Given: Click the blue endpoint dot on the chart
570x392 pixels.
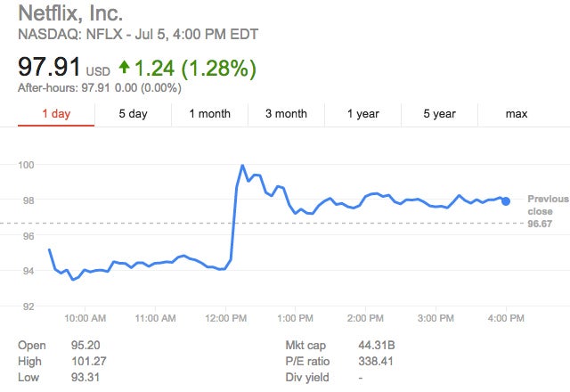Looking at the screenshot, I should [x=506, y=200].
